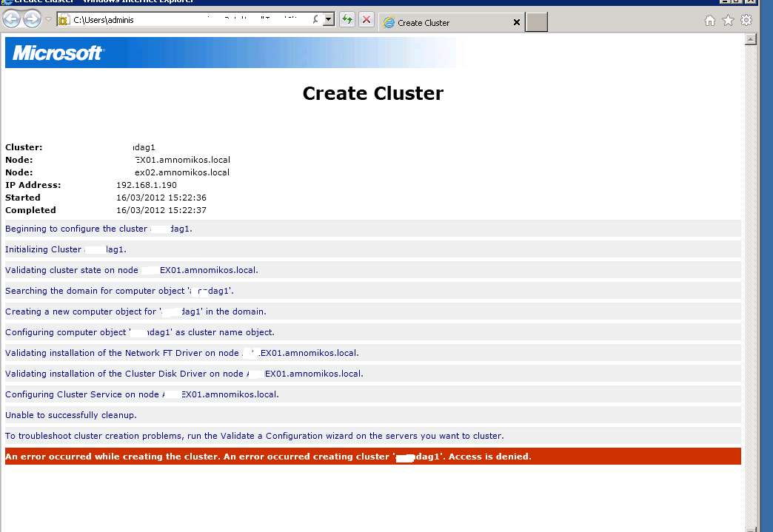Click the 'Beginning to configure the cluster' line
773x532 pixels.
tap(373, 229)
